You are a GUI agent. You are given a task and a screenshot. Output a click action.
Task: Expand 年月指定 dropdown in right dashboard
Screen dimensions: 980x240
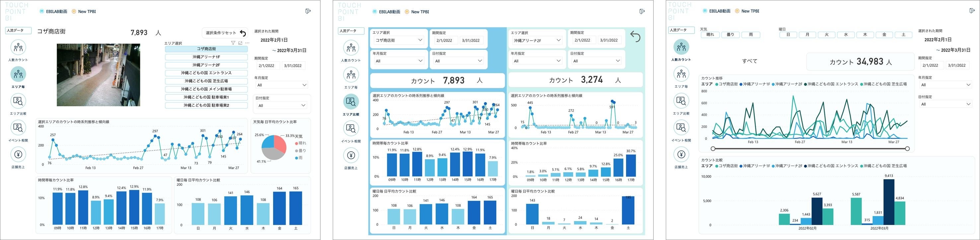point(946,84)
